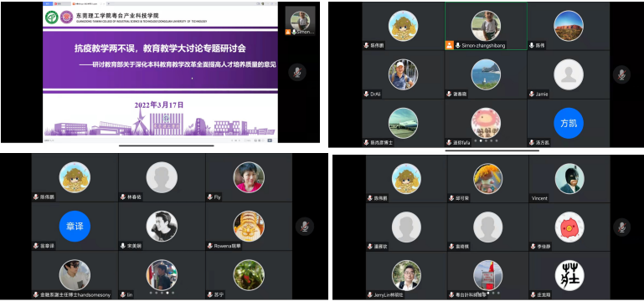
Task: Open Vincent's participant tile with masked avatar
Action: click(569, 178)
